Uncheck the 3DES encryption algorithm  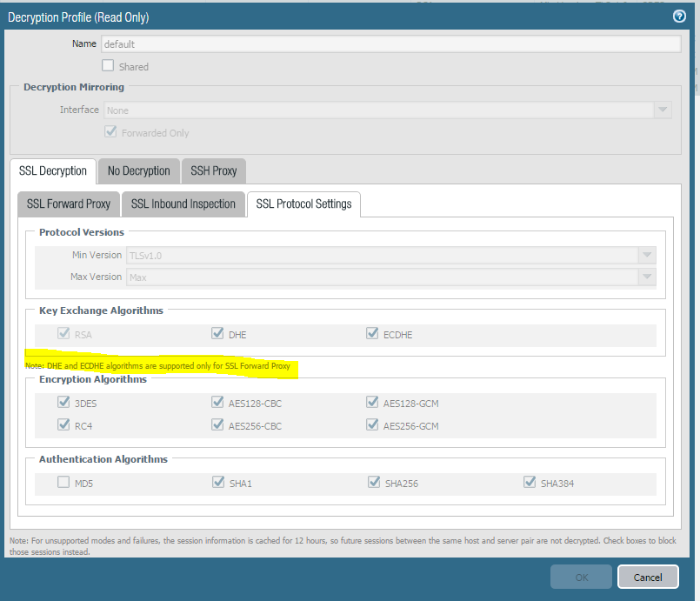pyautogui.click(x=63, y=402)
